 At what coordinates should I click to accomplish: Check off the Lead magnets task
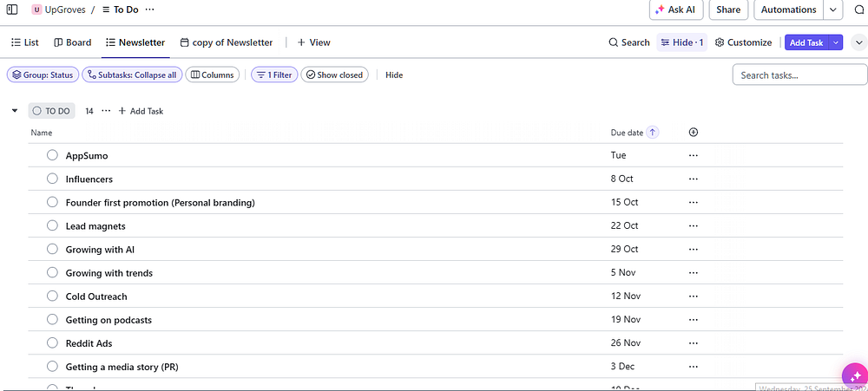point(52,226)
